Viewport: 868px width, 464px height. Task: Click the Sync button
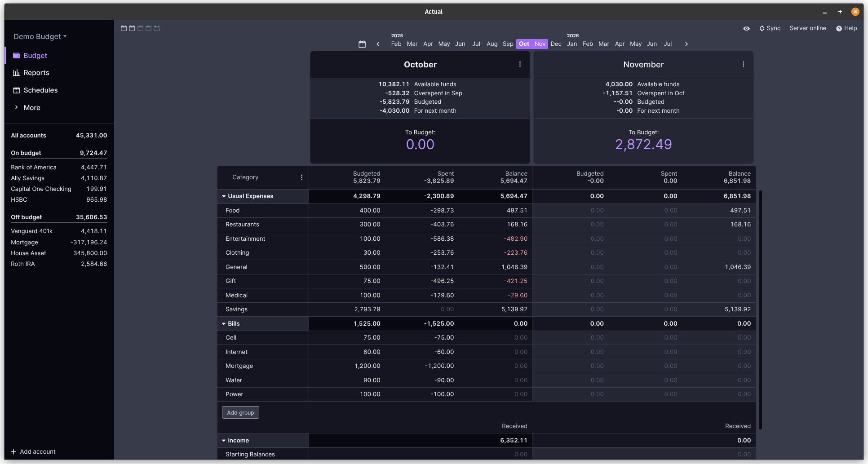coord(770,28)
